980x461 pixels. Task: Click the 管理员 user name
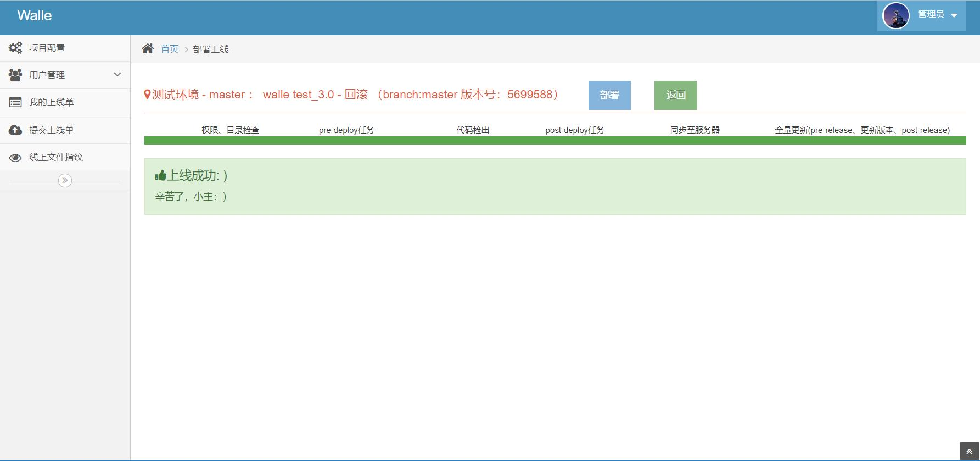click(931, 14)
